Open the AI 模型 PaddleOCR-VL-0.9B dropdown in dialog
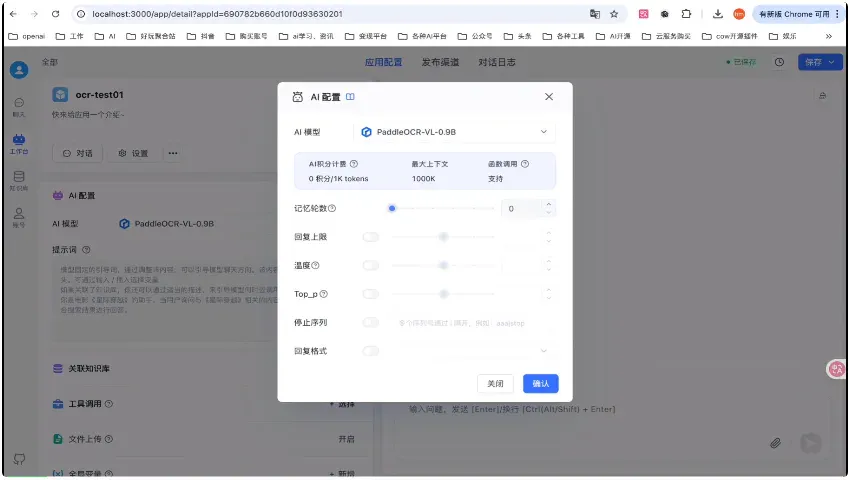This screenshot has width=850, height=480. point(454,132)
